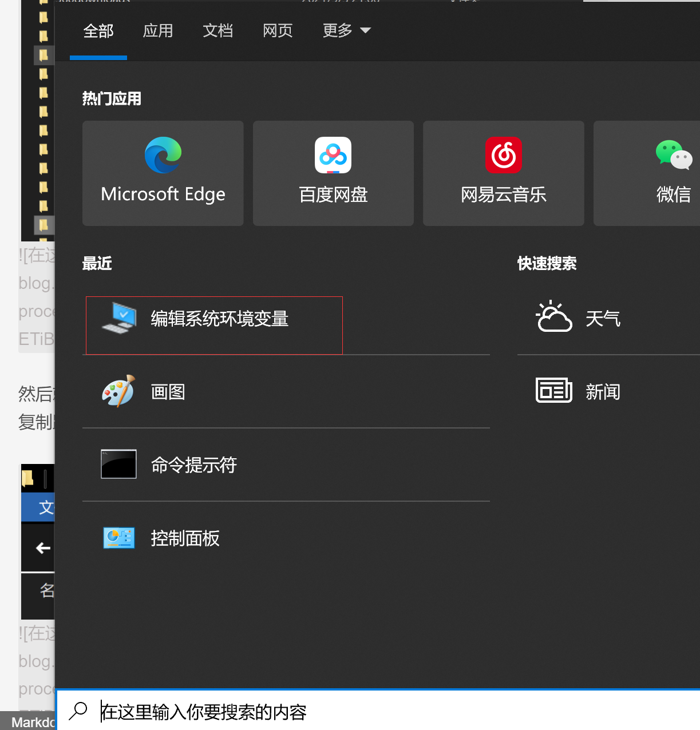Open 画图 Paint from recent items
Screen dimensions: 700x730
[x=168, y=391]
